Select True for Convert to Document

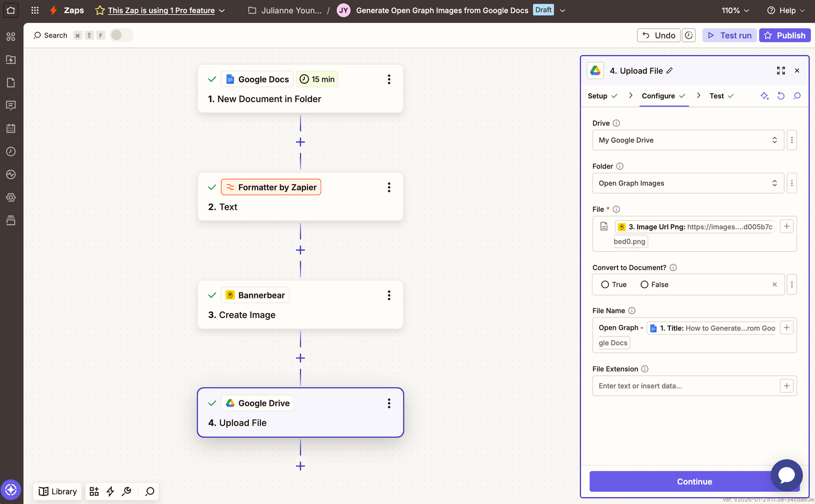tap(605, 285)
